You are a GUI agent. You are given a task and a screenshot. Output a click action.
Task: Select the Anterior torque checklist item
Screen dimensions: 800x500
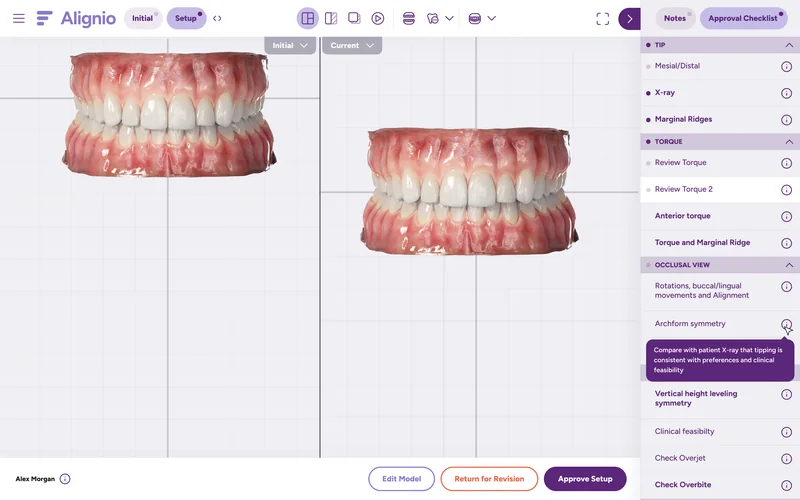(720, 216)
